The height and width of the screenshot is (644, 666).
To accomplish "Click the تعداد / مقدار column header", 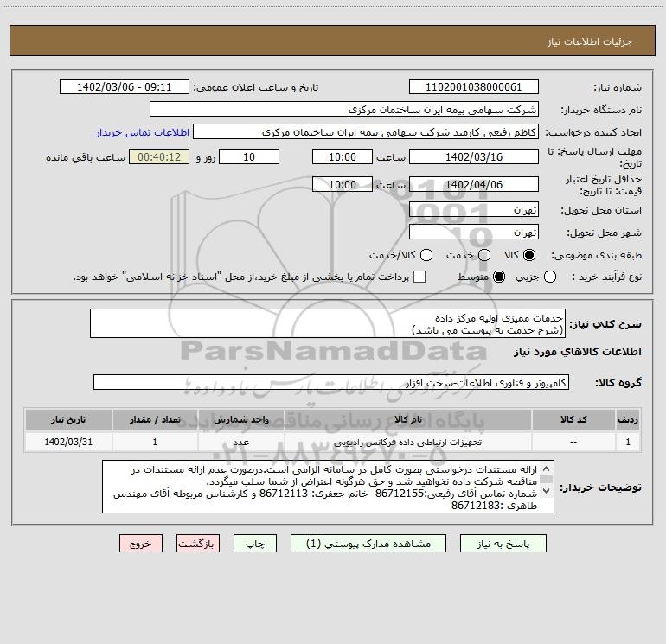I will 155,419.
